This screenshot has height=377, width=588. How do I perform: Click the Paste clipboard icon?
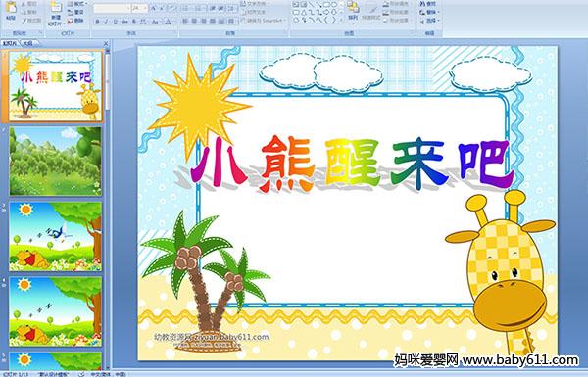point(11,8)
